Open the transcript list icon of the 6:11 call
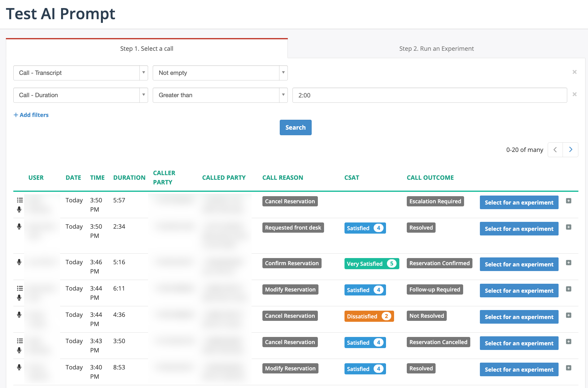The height and width of the screenshot is (388, 588). tap(20, 288)
